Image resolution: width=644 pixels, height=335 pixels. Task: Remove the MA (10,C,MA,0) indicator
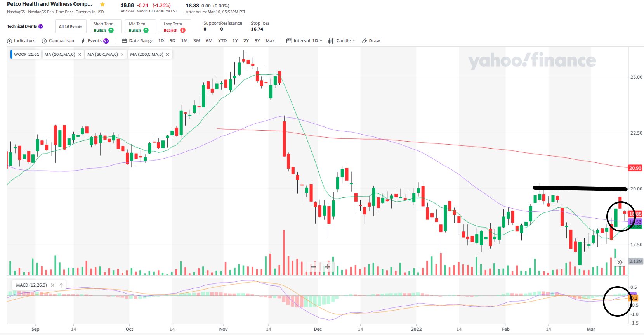pos(80,54)
